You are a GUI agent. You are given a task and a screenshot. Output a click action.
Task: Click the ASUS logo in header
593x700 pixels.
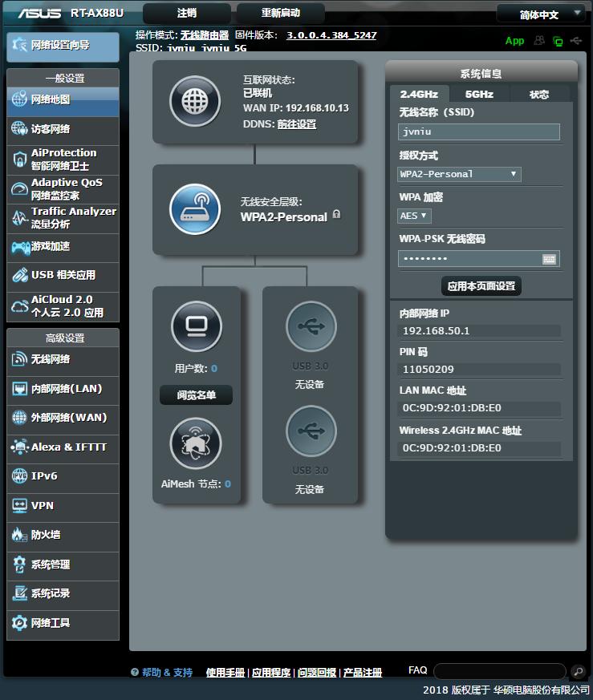[x=39, y=14]
